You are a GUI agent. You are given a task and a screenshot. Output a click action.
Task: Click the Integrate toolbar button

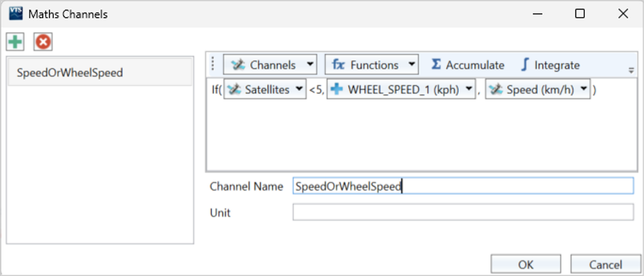[x=550, y=65]
